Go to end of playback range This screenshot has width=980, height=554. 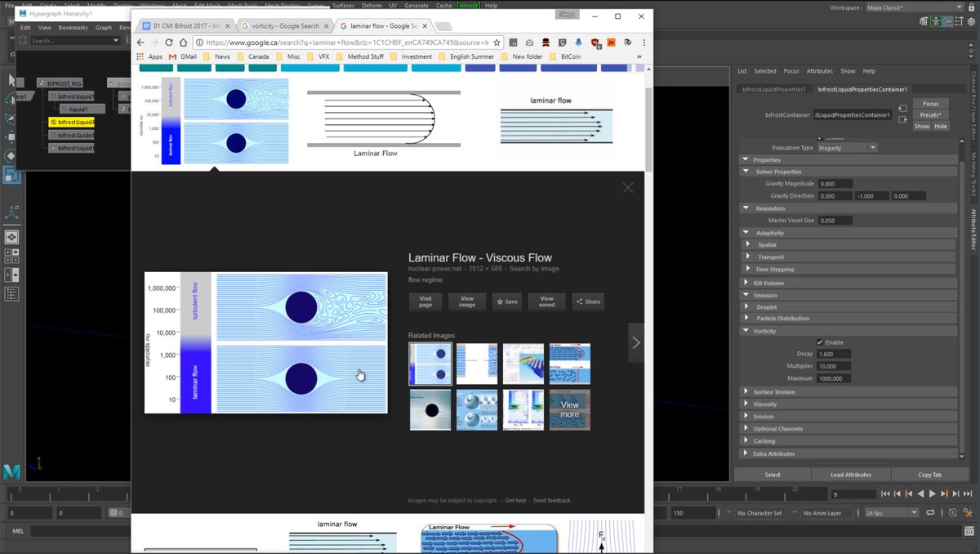tap(968, 494)
